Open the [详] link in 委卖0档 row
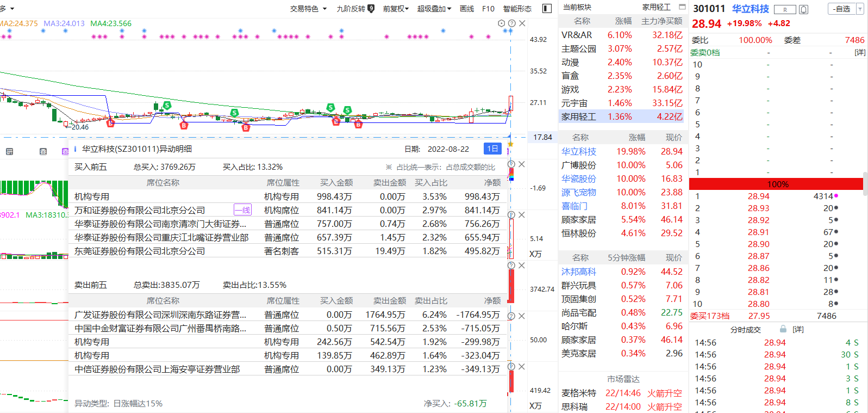The height and width of the screenshot is (413, 868). (860, 53)
